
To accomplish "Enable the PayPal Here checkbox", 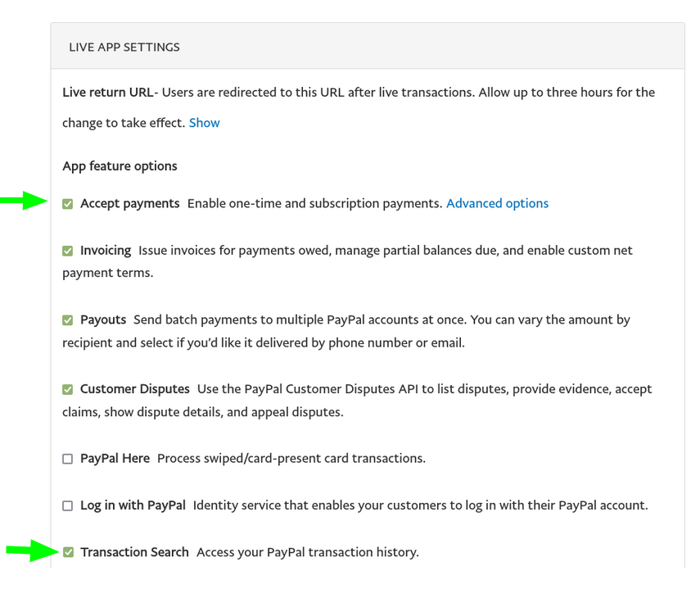I will coord(68,459).
